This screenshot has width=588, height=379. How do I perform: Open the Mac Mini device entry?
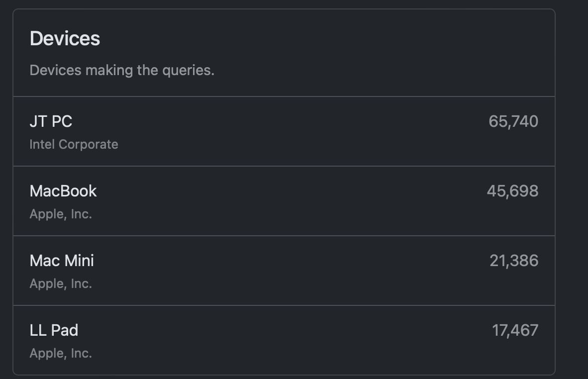point(62,261)
